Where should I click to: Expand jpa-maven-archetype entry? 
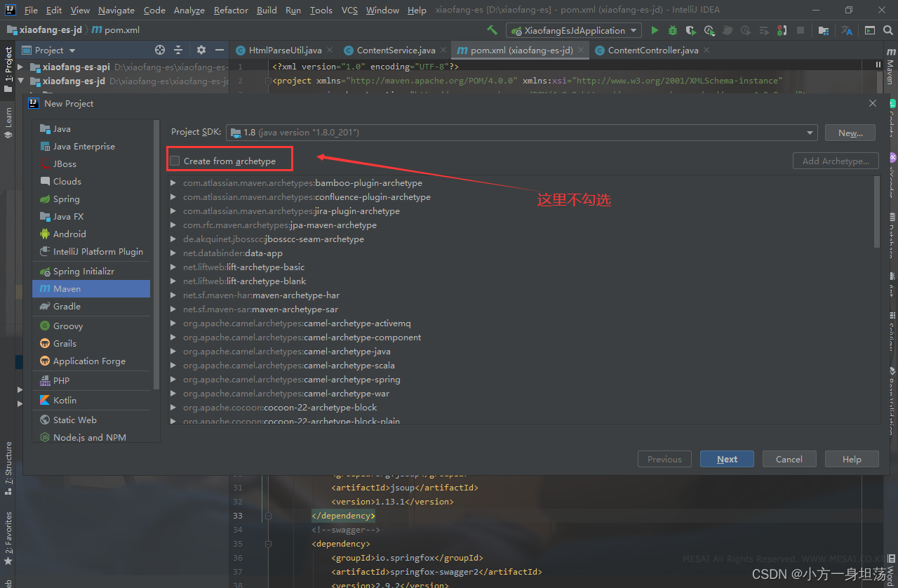pyautogui.click(x=173, y=225)
